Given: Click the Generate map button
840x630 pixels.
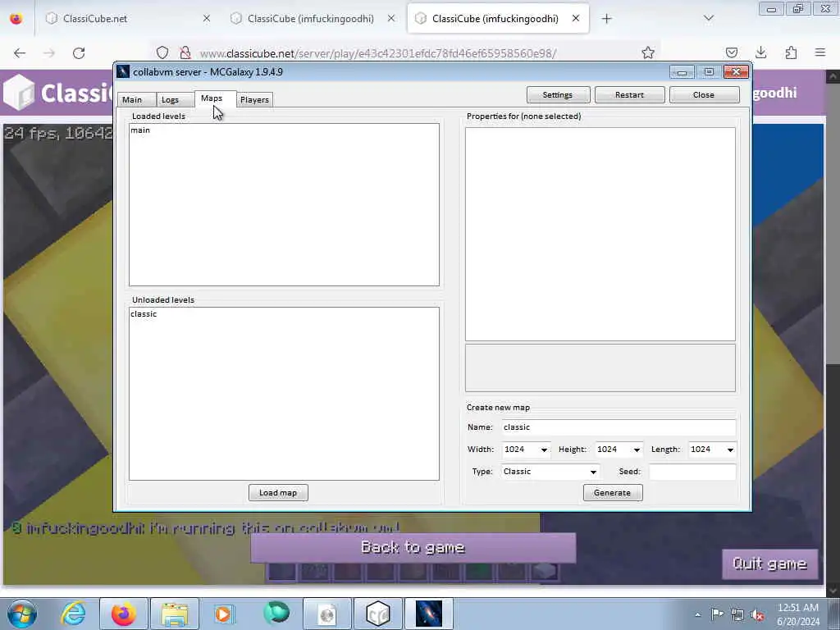Looking at the screenshot, I should (x=612, y=493).
